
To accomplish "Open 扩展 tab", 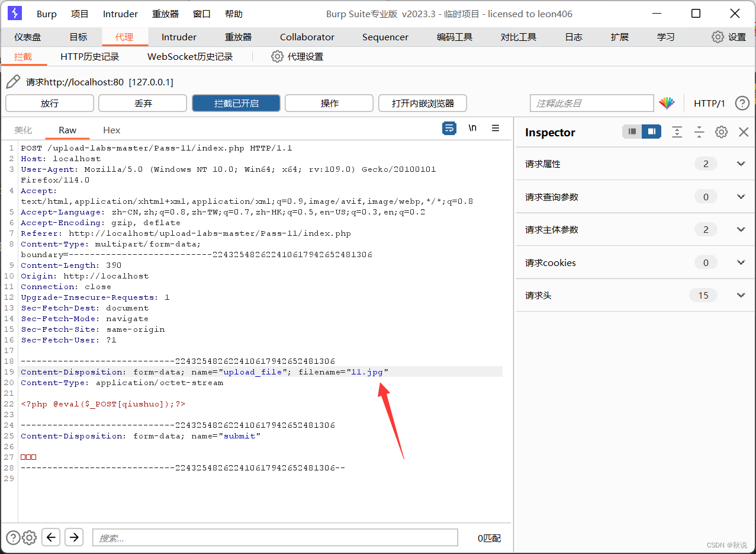I will [x=620, y=37].
